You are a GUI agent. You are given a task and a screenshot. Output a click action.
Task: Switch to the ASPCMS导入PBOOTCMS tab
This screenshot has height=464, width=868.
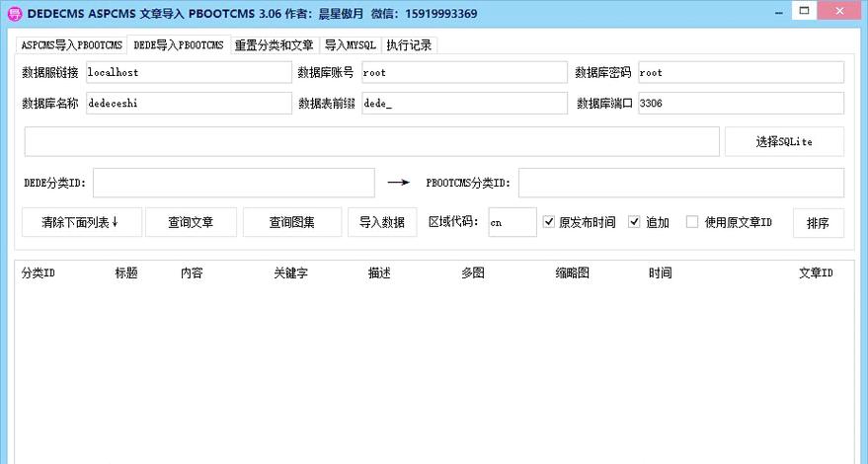pos(72,45)
